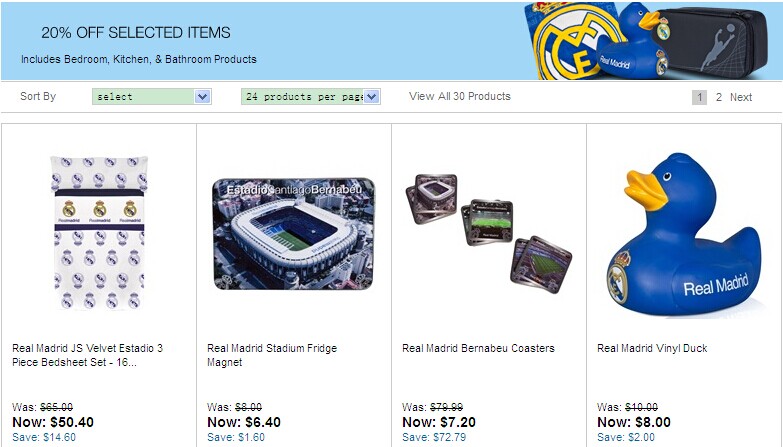This screenshot has width=783, height=447.
Task: Click the 20% OFF SELECTED ITEMS banner heading
Action: [x=136, y=33]
